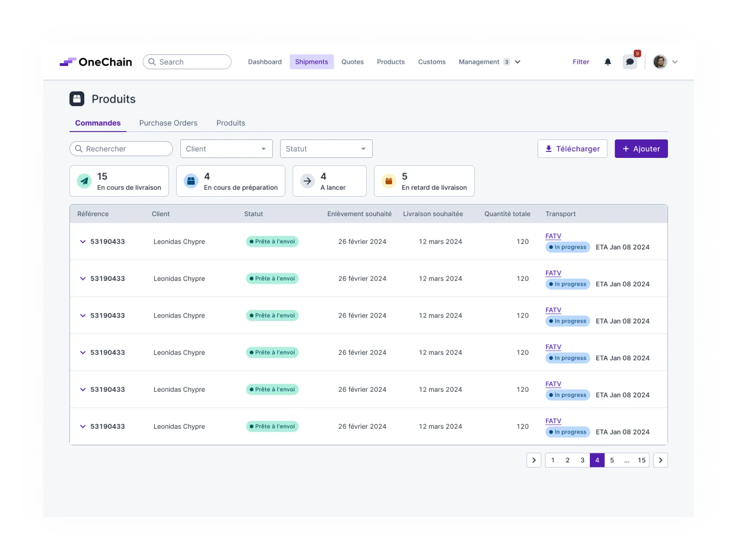The width and height of the screenshot is (737, 560).
Task: Select the Shipments nav item
Action: (312, 62)
